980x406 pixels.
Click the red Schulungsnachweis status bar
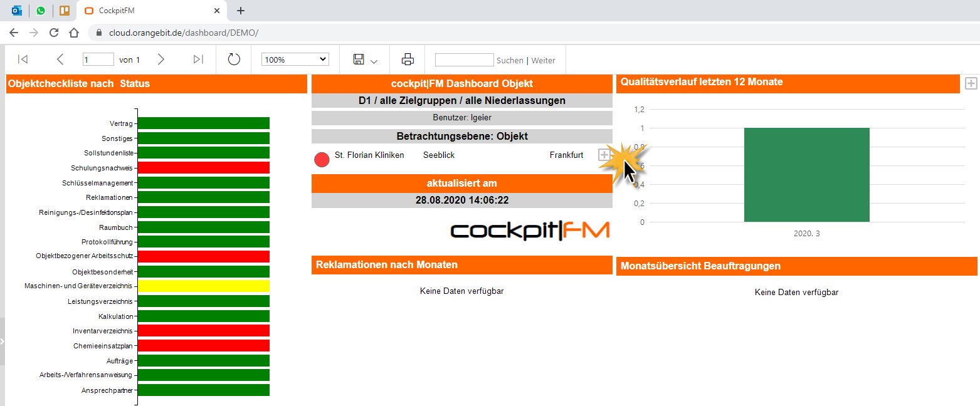pos(203,168)
